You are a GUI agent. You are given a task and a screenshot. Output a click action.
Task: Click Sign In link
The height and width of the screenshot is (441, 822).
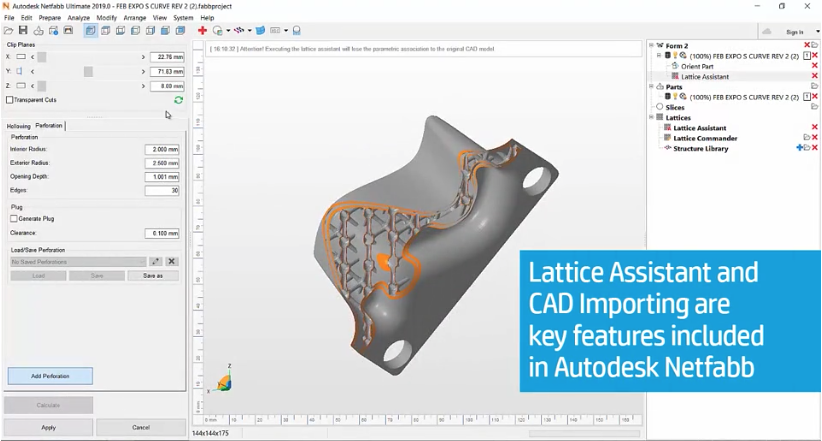(795, 32)
